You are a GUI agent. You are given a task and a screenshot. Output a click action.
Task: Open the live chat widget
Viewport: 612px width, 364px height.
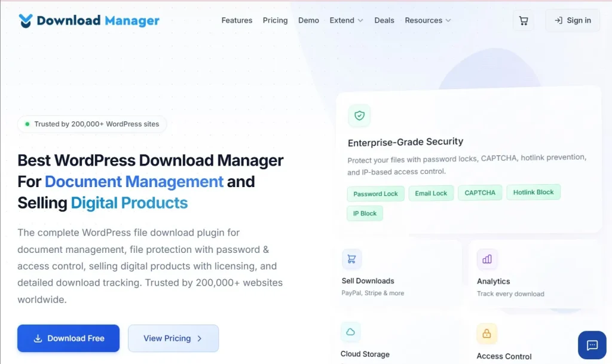click(592, 345)
